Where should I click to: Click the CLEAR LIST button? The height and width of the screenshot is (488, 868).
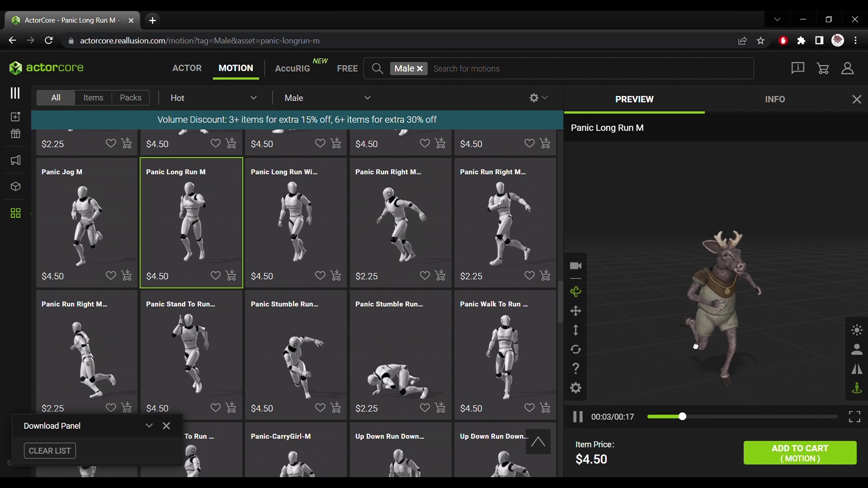pos(50,451)
